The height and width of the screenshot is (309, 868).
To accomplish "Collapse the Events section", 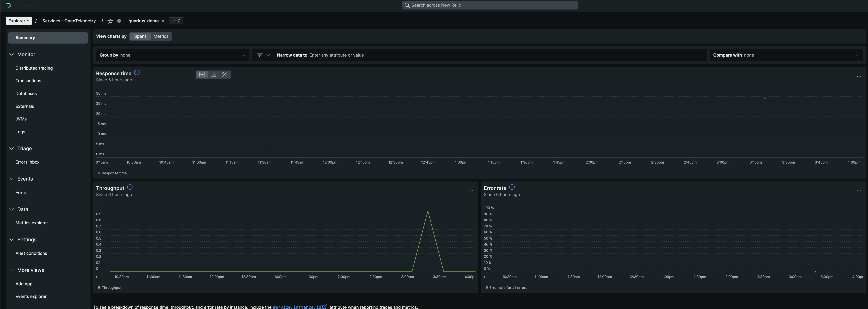I will (11, 179).
